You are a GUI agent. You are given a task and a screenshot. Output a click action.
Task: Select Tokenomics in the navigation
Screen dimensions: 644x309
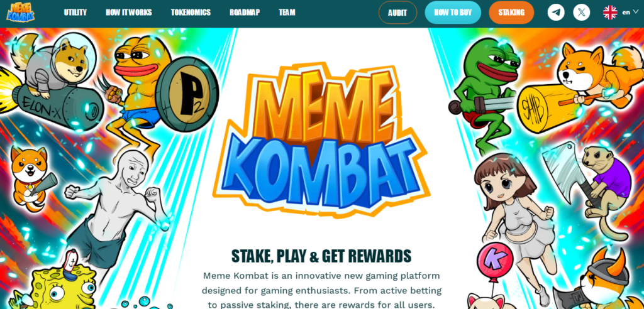coord(191,13)
